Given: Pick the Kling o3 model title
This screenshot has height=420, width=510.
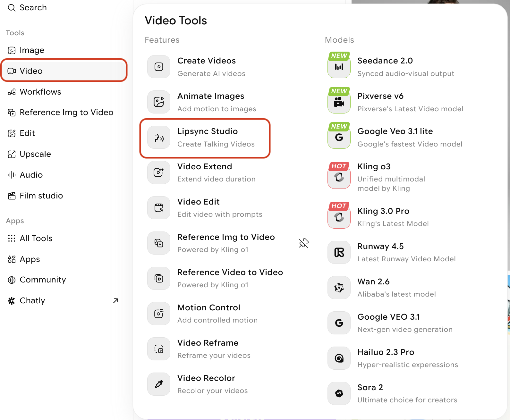Looking at the screenshot, I should click(x=374, y=167).
